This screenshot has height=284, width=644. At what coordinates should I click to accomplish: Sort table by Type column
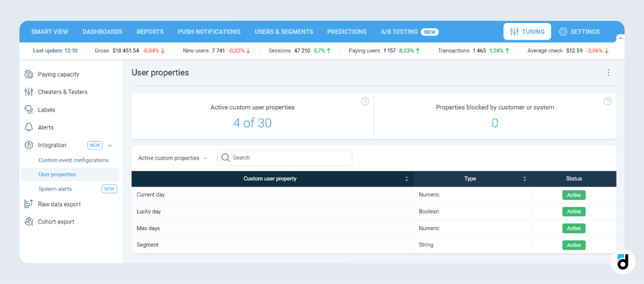pyautogui.click(x=524, y=179)
